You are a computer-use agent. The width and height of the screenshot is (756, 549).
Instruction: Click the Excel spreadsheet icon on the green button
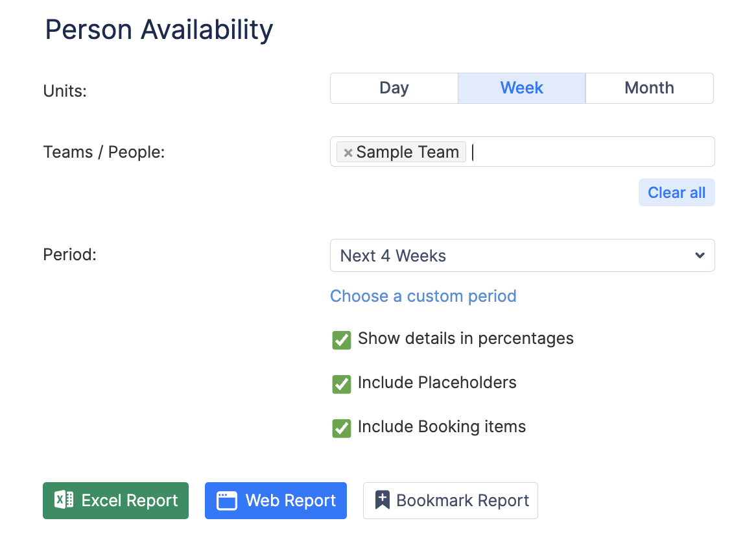coord(64,500)
